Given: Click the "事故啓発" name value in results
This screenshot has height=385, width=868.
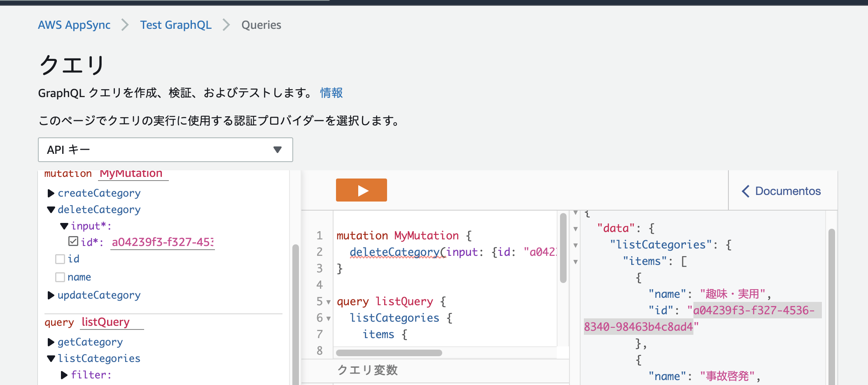Looking at the screenshot, I should pos(727,376).
